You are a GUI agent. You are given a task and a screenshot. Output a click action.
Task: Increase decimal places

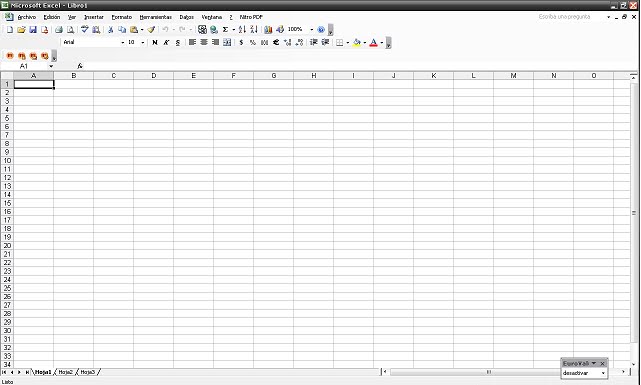tap(287, 43)
